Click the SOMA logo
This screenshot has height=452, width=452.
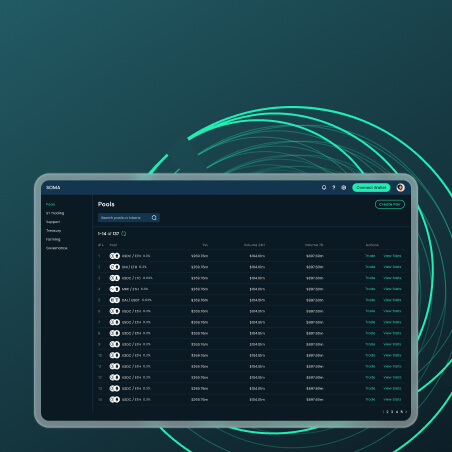tap(53, 188)
